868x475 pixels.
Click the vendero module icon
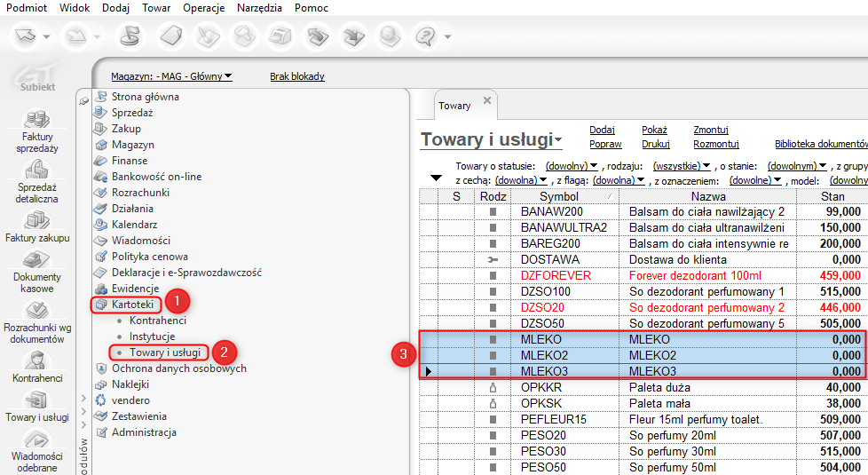(x=100, y=400)
